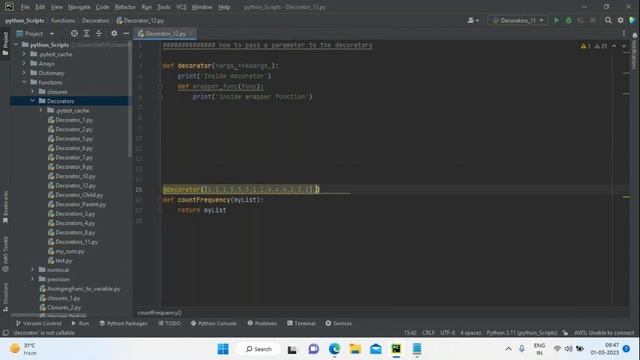Open the weather widget on taskbar
Viewport: 640px width, 360px height.
[x=24, y=349]
